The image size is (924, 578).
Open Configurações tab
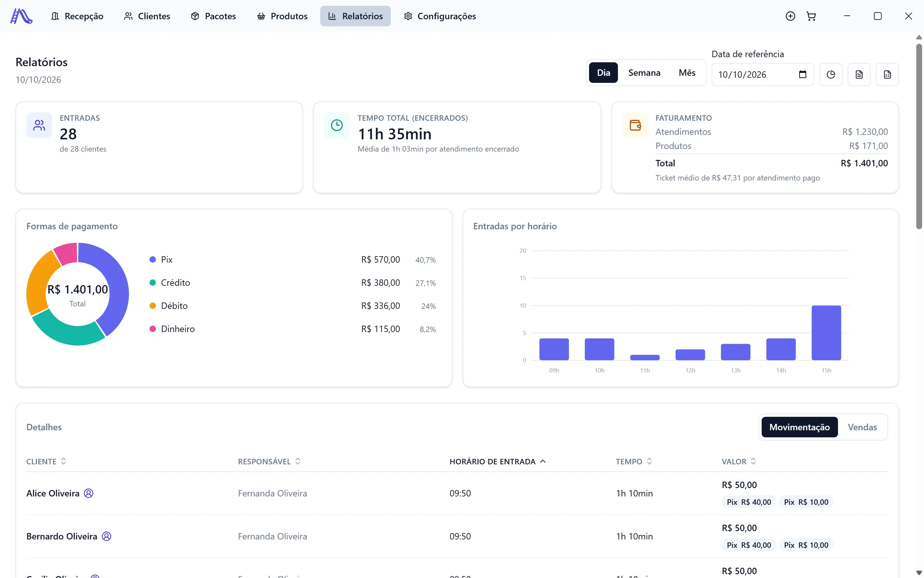point(440,16)
